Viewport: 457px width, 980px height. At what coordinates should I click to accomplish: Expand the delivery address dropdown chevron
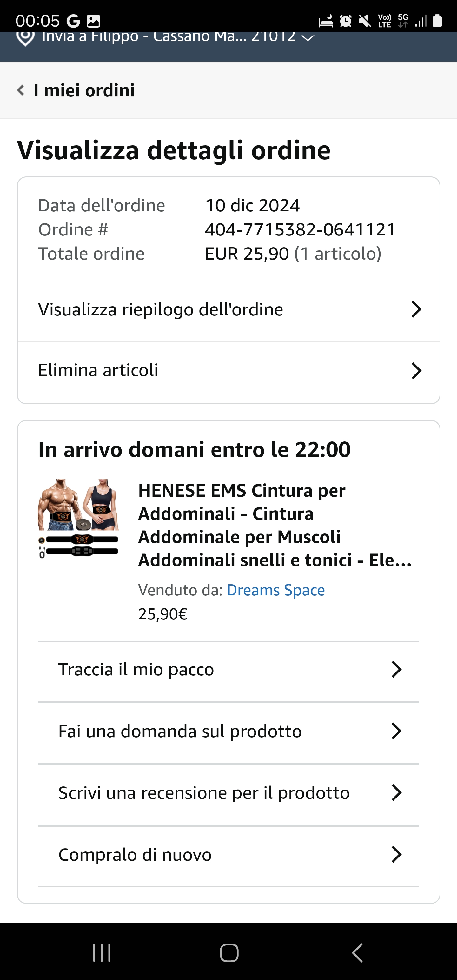308,38
